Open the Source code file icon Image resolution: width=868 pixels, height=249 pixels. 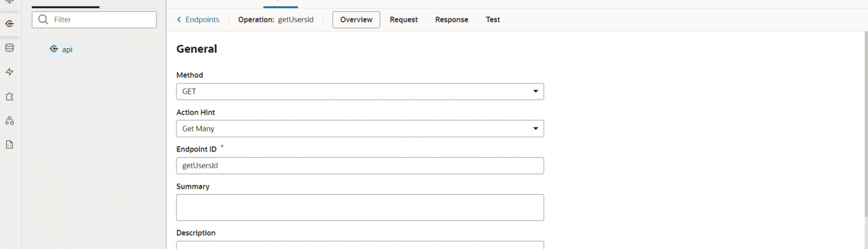(9, 145)
